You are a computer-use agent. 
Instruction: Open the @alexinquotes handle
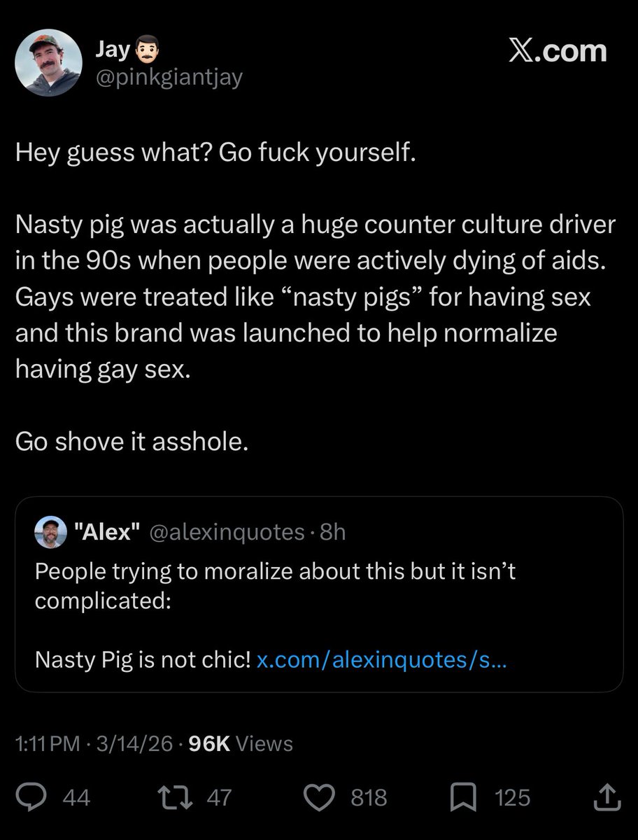click(x=226, y=533)
